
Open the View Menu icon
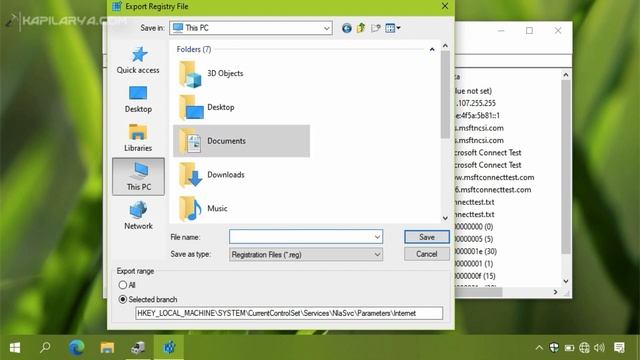point(393,28)
